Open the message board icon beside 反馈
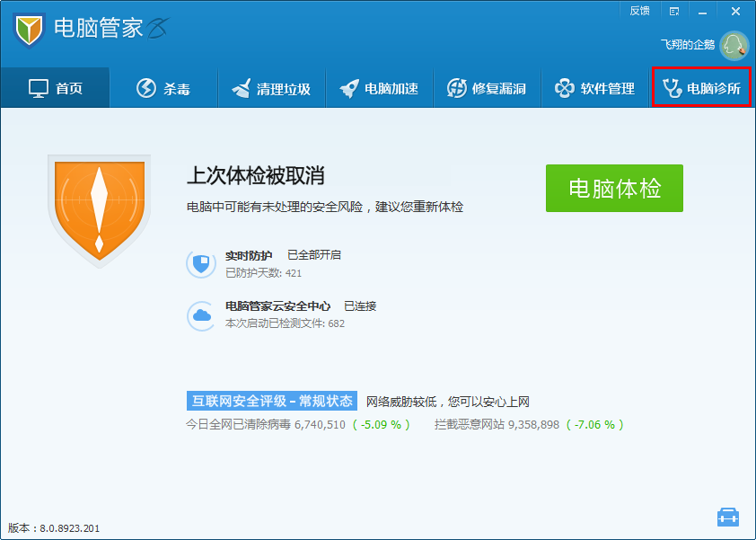Viewport: 756px width, 540px height. click(674, 11)
